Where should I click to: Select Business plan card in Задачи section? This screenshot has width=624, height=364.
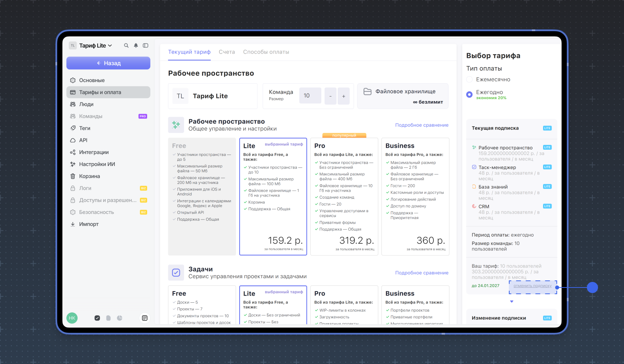click(415, 305)
